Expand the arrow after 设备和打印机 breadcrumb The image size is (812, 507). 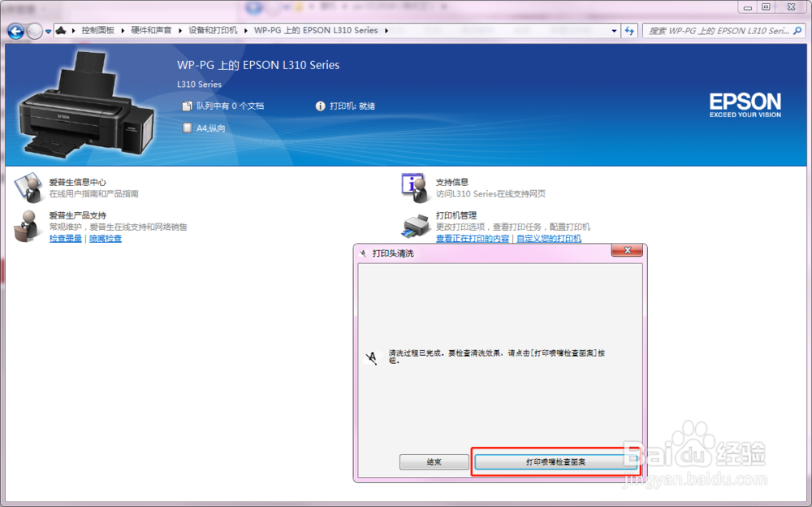246,31
